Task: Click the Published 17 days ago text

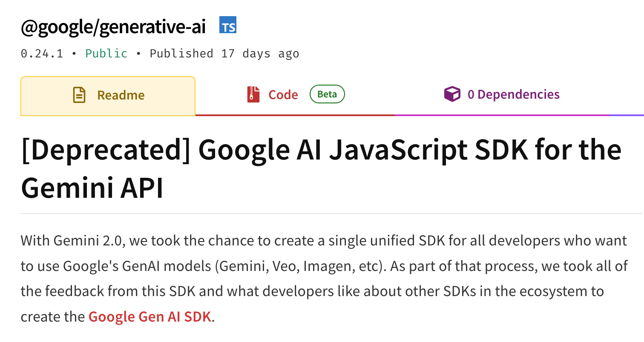Action: [224, 53]
